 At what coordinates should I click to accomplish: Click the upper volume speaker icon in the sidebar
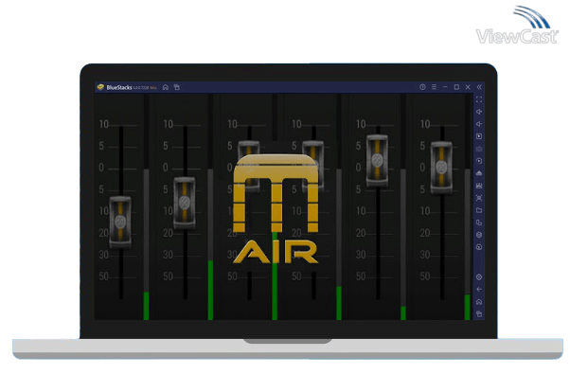click(x=479, y=112)
